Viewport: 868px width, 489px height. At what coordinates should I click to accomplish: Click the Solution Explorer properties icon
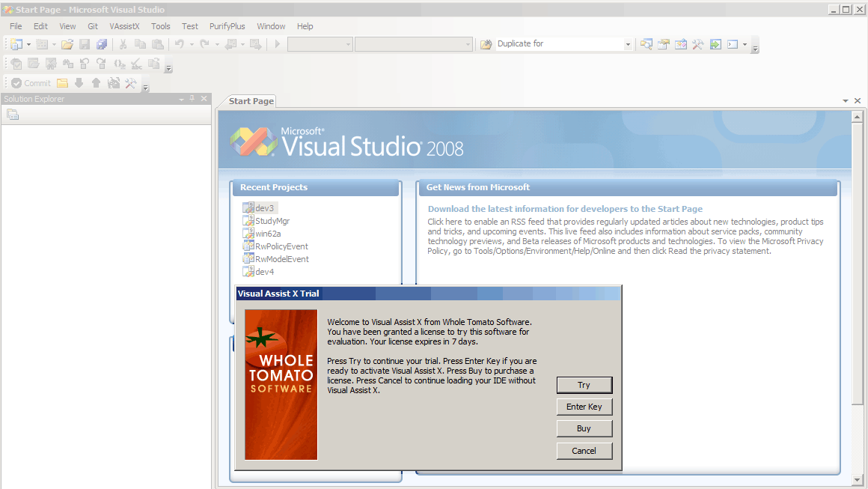pos(13,115)
